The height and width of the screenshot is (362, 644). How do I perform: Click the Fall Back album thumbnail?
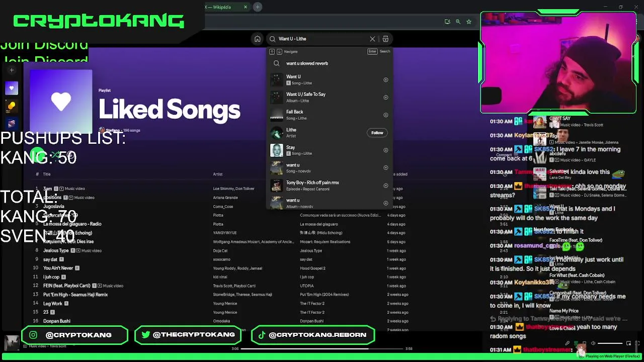(x=277, y=115)
